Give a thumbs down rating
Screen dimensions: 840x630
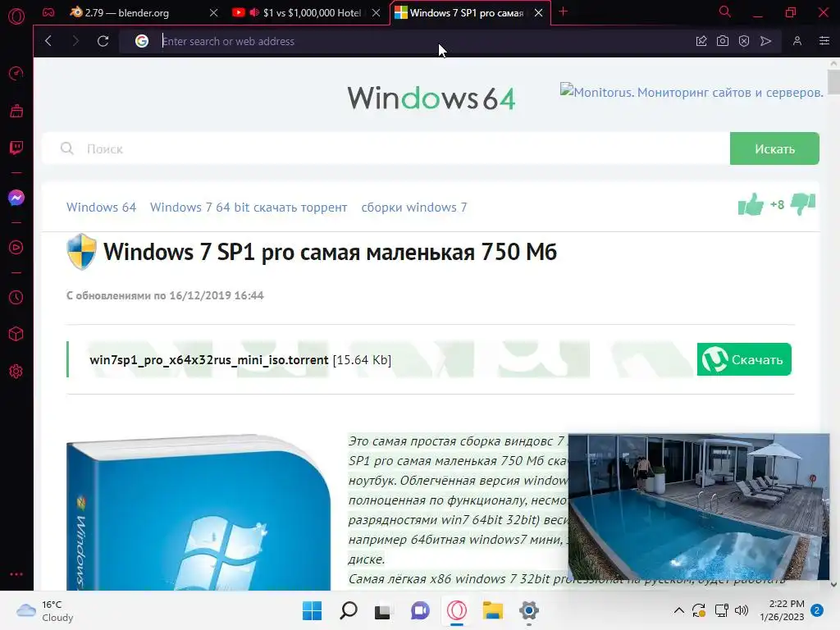[x=803, y=204]
